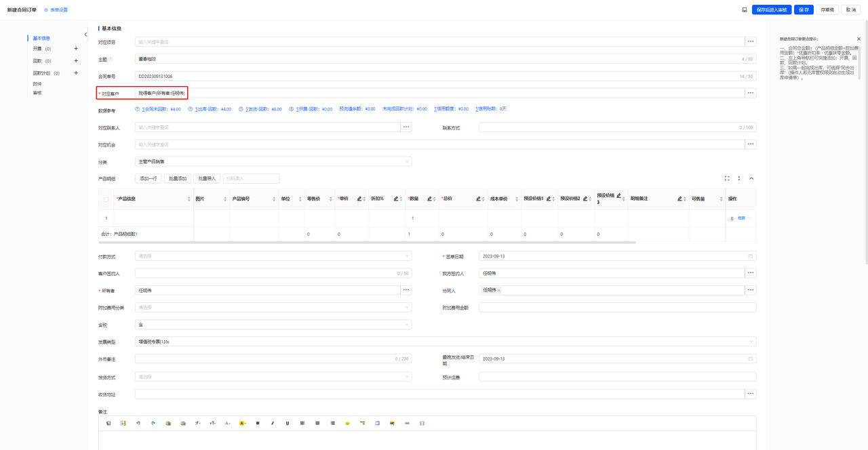868x450 pixels.
Task: Click the edit pencil in 数量 column header
Action: (x=429, y=199)
